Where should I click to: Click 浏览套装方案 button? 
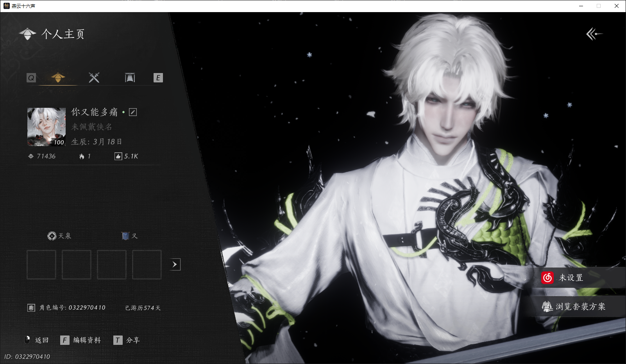coord(577,307)
